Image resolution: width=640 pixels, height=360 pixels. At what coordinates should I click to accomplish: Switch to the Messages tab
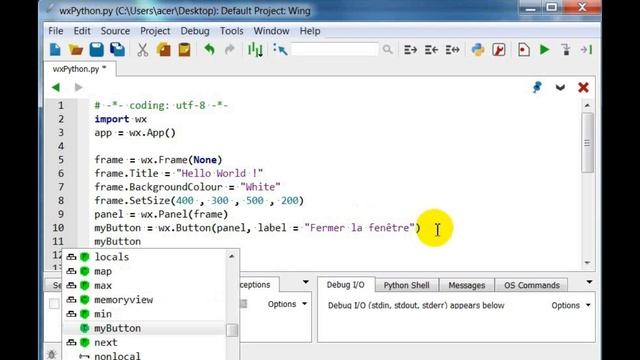(x=467, y=285)
